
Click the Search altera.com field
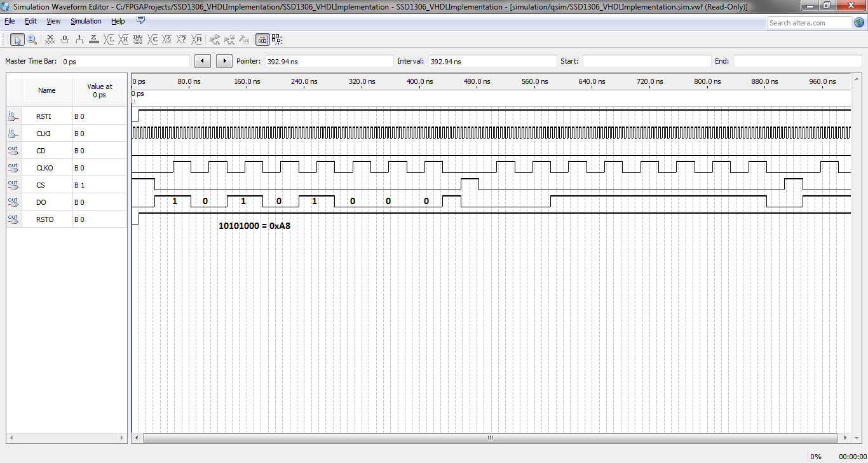(808, 23)
